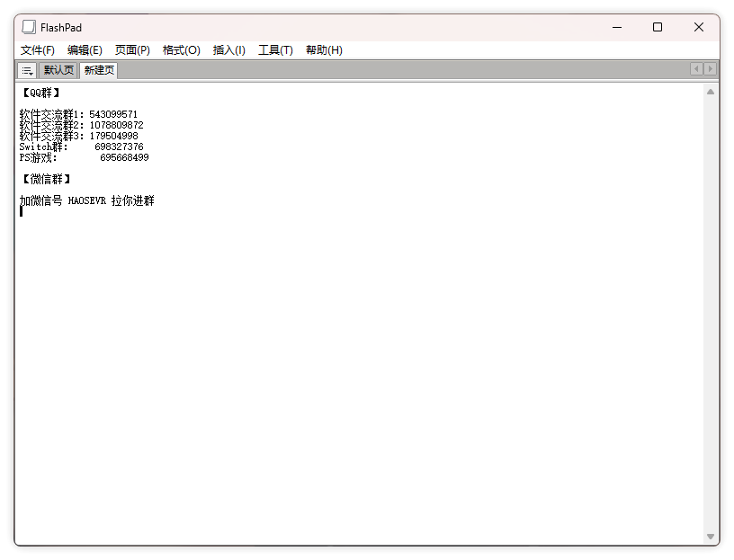Open the 格式(O) menu
This screenshot has width=734, height=560.
182,50
